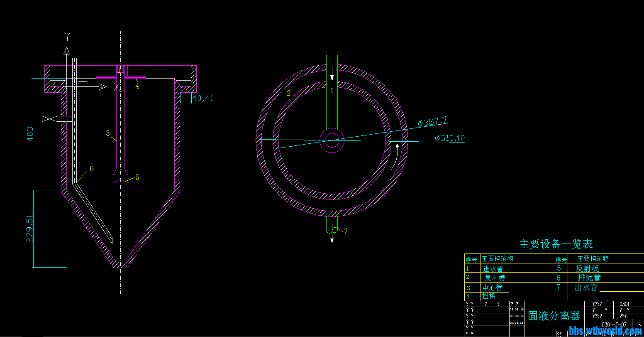Select the 出水管 table cell
Screen dimensions: 644x337
(586, 287)
